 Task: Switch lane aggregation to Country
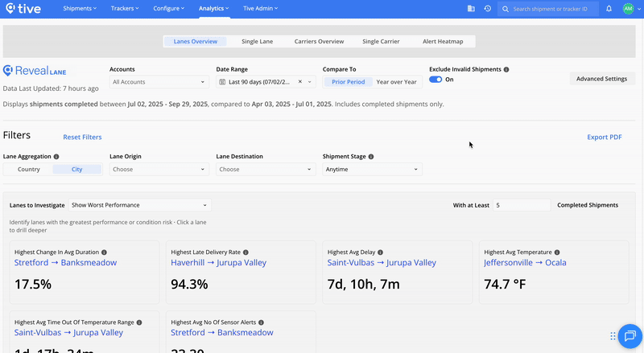[x=28, y=170]
